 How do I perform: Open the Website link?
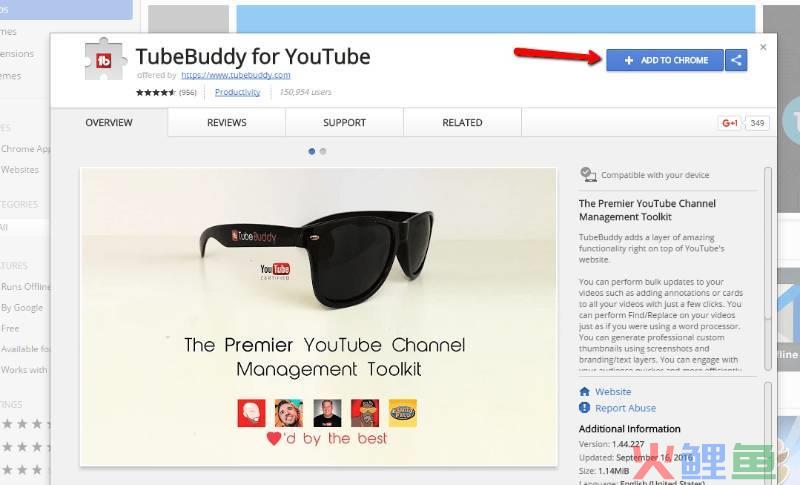coord(613,392)
